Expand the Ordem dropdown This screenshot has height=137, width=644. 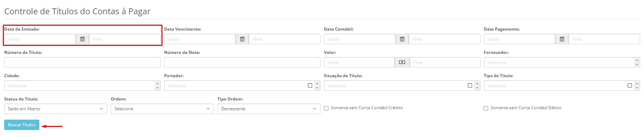[x=162, y=109]
